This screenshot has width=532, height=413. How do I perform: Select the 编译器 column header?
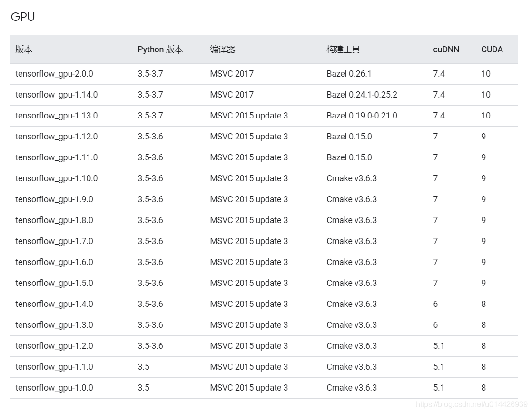click(223, 49)
